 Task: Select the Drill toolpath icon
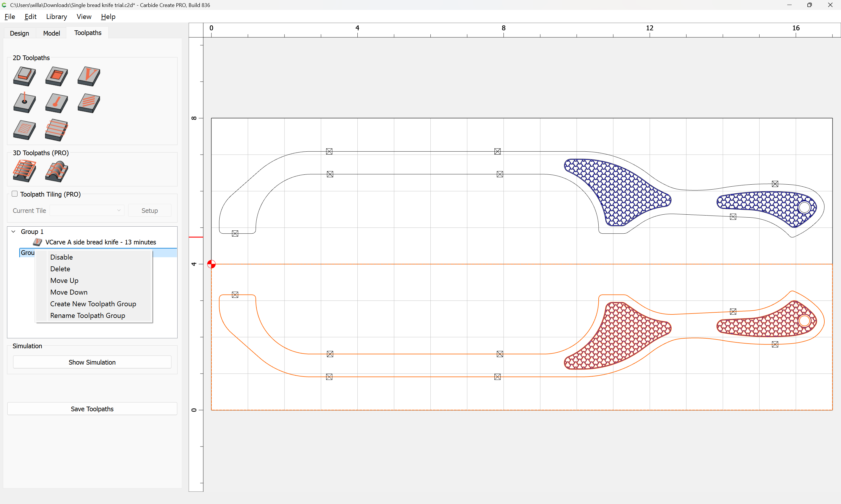[x=25, y=103]
